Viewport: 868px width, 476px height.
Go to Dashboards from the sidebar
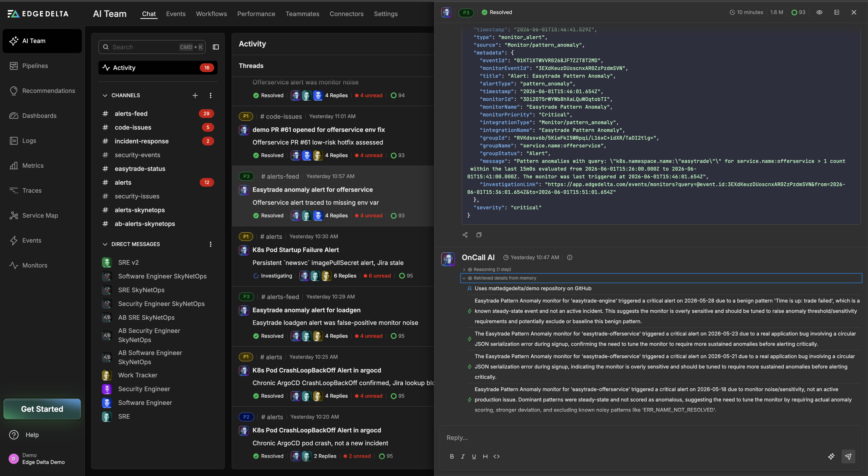42,116
